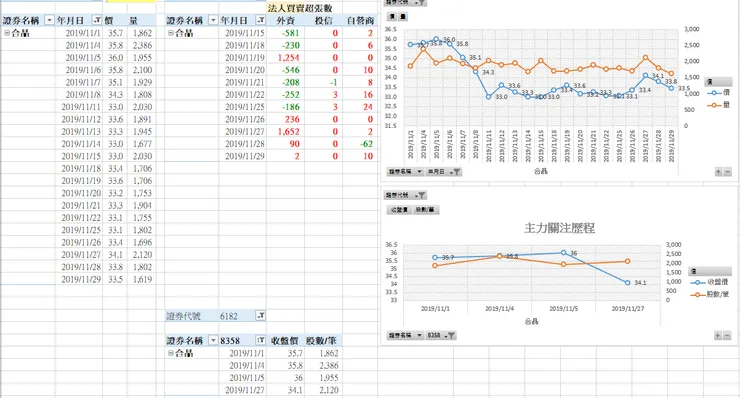Open the 8358 column filter in bottom table

pyautogui.click(x=261, y=340)
